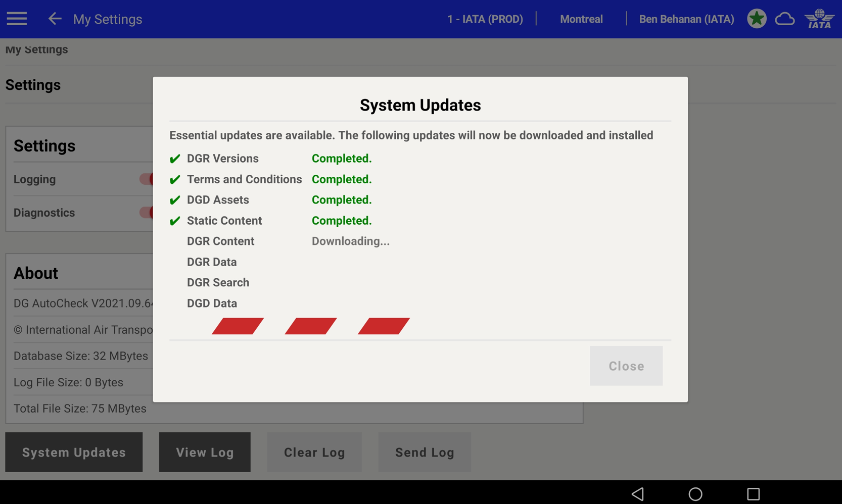Tap the My Settings breadcrumb text

click(x=36, y=49)
